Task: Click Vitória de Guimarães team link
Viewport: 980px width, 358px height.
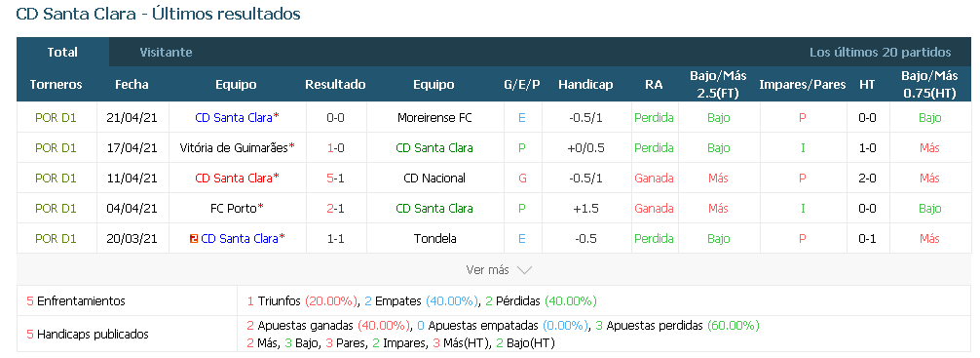Action: point(234,148)
